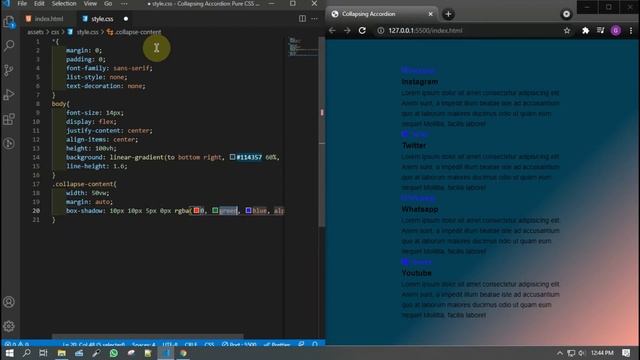Toggle the Instagram accordion section
This screenshot has width=640, height=360.
pos(419,82)
